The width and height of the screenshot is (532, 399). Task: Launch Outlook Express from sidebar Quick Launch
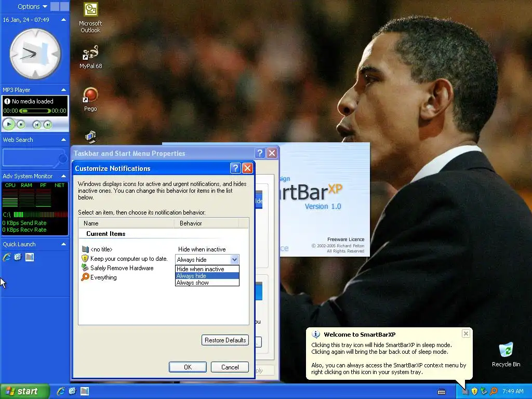pyautogui.click(x=18, y=257)
